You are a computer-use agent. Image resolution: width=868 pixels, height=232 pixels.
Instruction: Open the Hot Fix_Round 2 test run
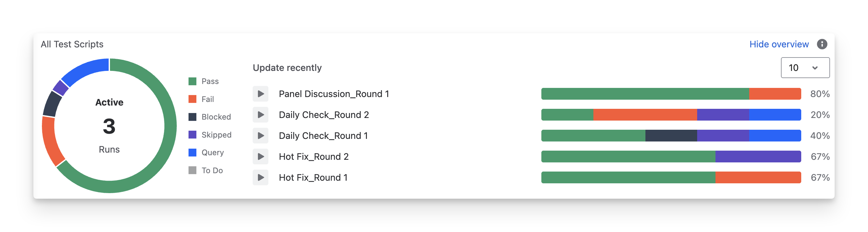tap(313, 157)
